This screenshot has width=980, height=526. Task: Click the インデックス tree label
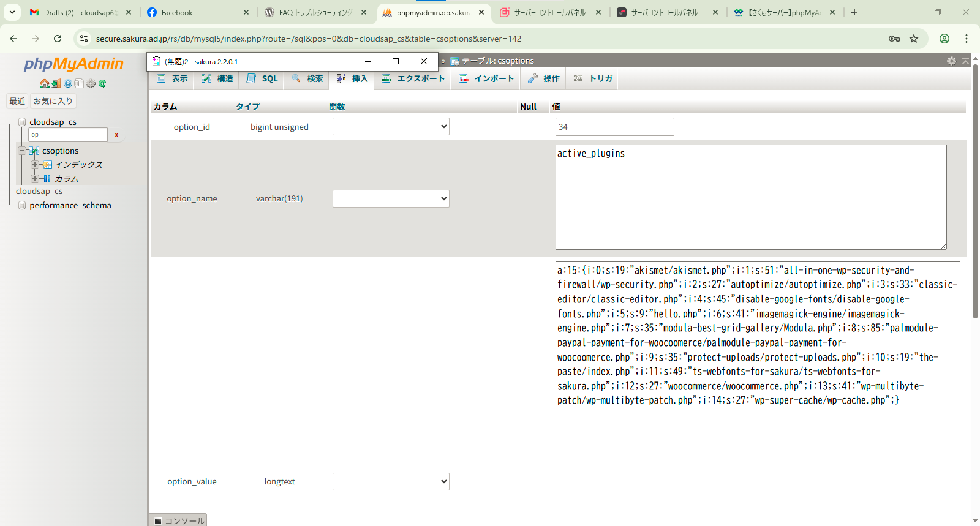point(78,165)
